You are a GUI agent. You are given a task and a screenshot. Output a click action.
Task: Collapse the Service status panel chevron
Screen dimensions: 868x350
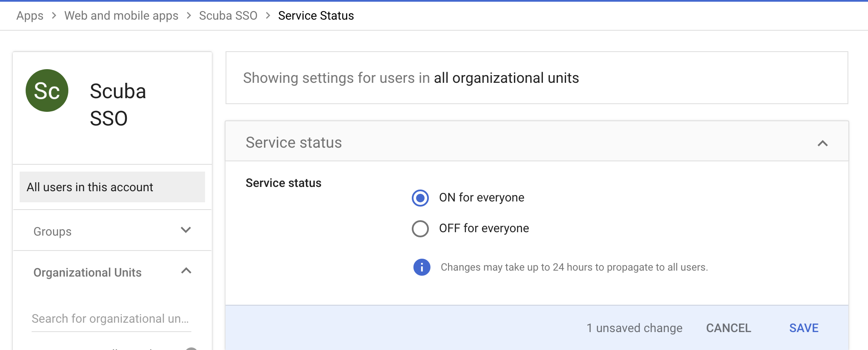(x=823, y=143)
